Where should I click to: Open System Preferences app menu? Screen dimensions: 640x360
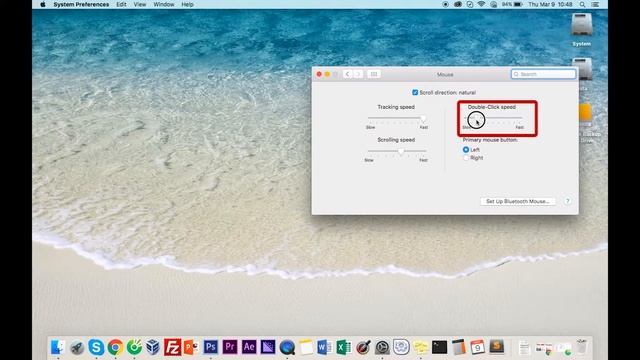[81, 4]
